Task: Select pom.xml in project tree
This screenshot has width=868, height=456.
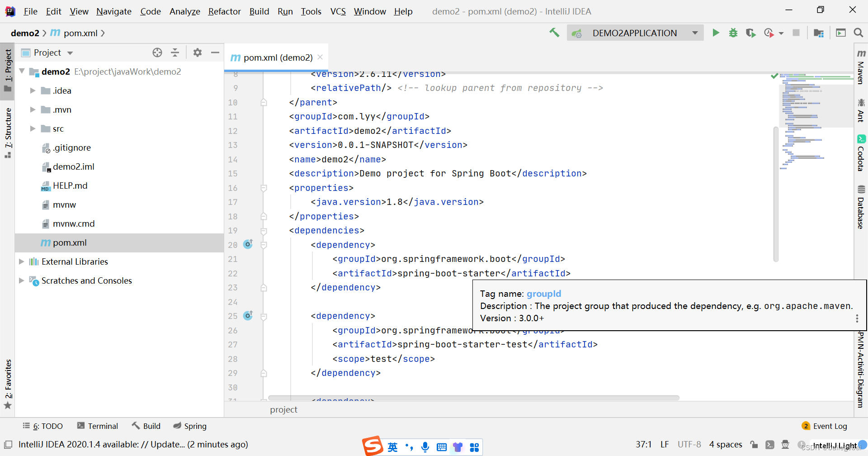Action: point(119,242)
